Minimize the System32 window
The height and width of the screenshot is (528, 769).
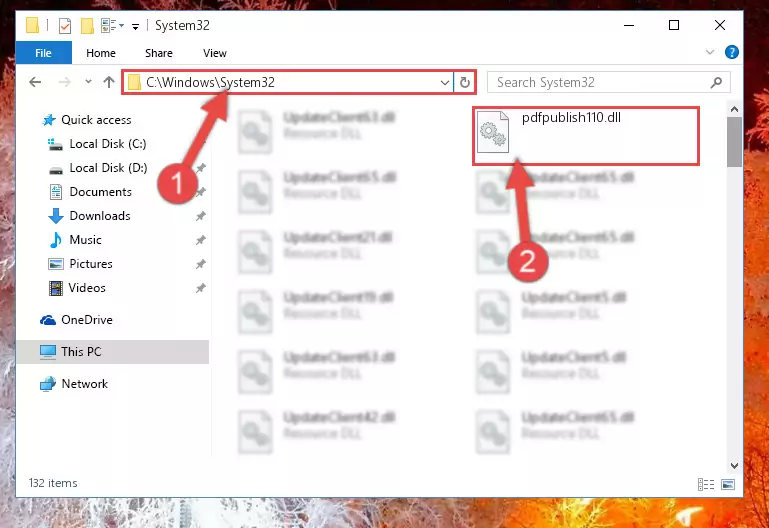coord(629,25)
